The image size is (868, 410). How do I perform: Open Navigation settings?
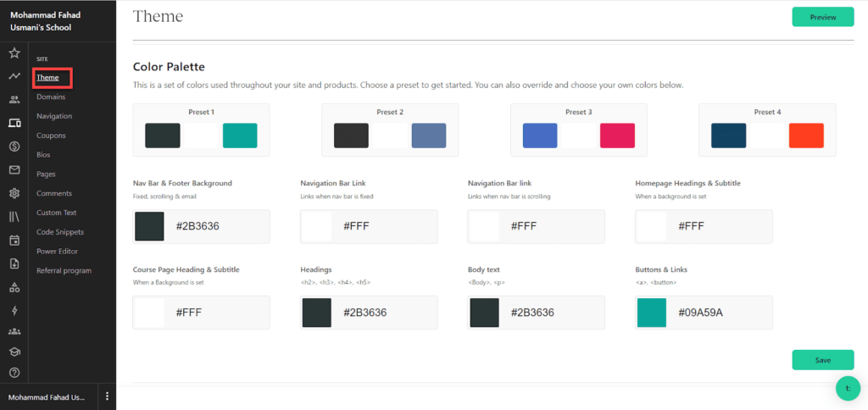[x=54, y=116]
